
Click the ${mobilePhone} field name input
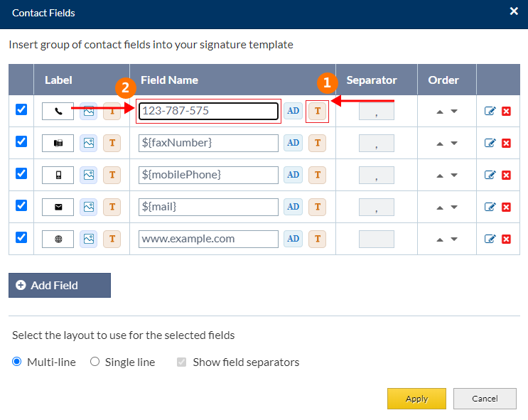(x=208, y=175)
